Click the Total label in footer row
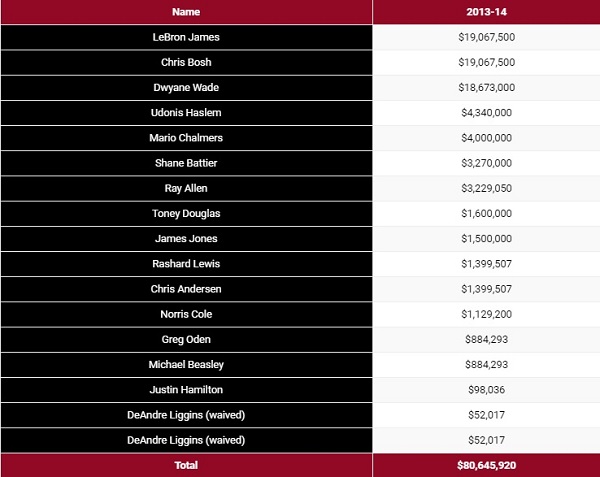Screen dimensions: 600x477 coord(186,466)
